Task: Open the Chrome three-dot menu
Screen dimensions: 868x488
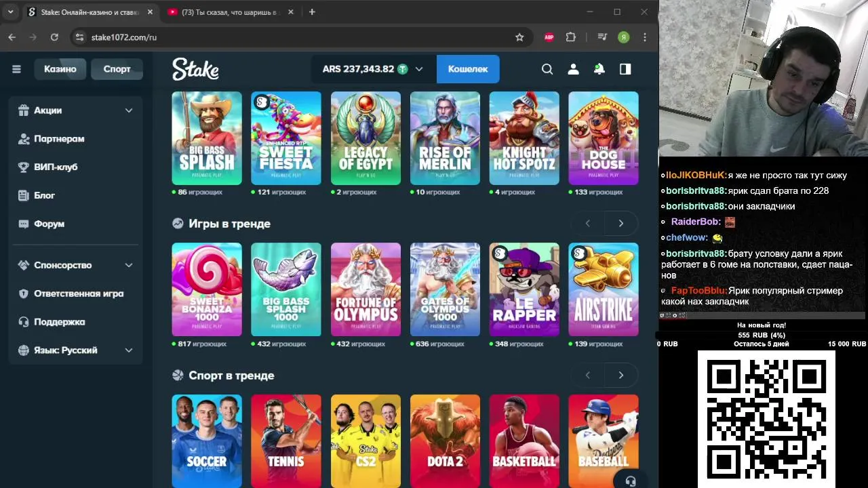Action: coord(645,37)
